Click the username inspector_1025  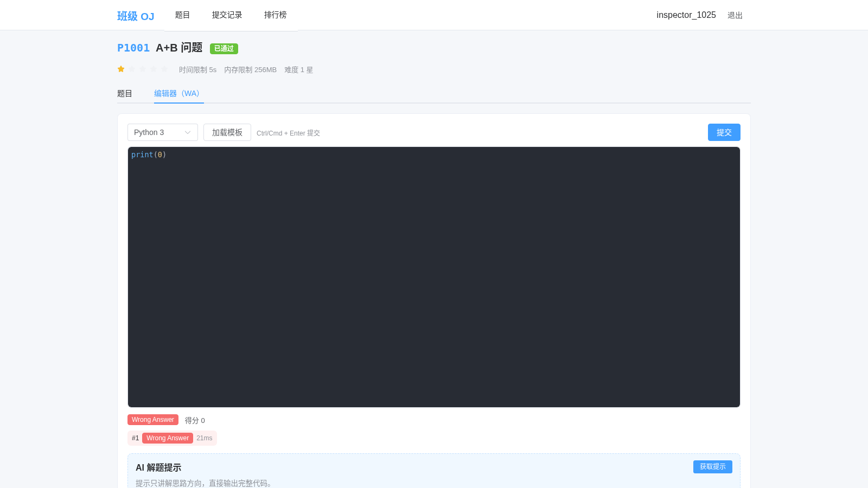point(686,15)
